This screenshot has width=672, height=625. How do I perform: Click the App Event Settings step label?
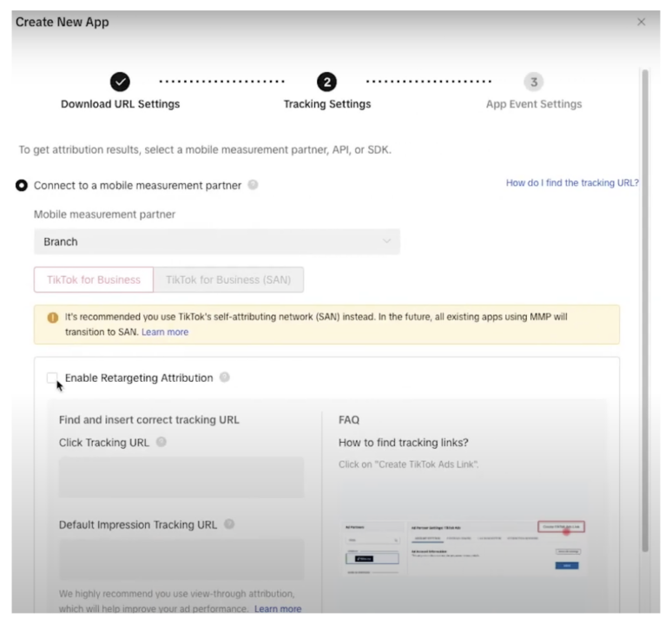pyautogui.click(x=534, y=104)
